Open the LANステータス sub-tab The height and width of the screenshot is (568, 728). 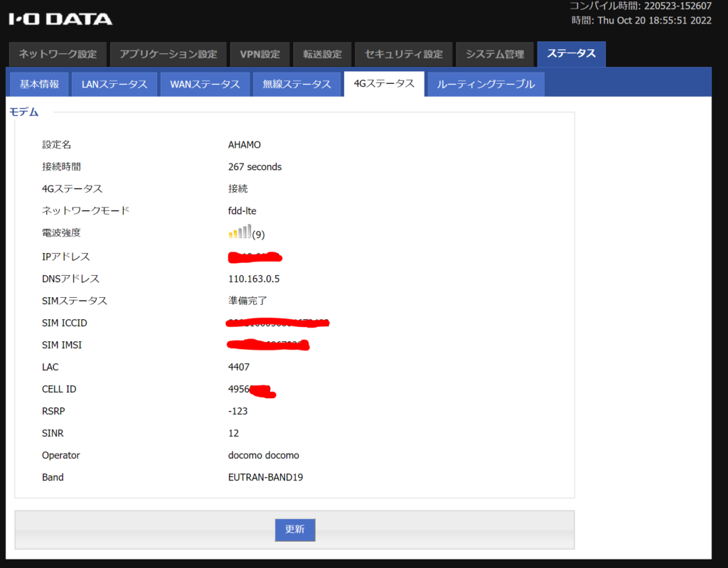(x=114, y=84)
